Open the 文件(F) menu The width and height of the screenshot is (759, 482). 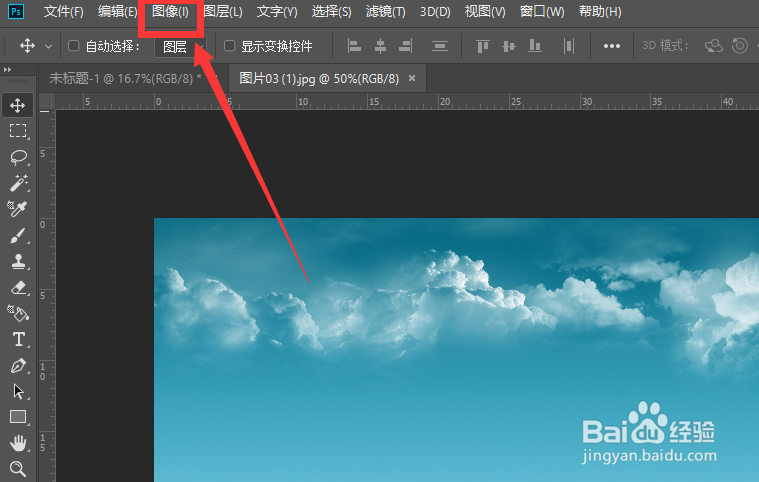[63, 12]
